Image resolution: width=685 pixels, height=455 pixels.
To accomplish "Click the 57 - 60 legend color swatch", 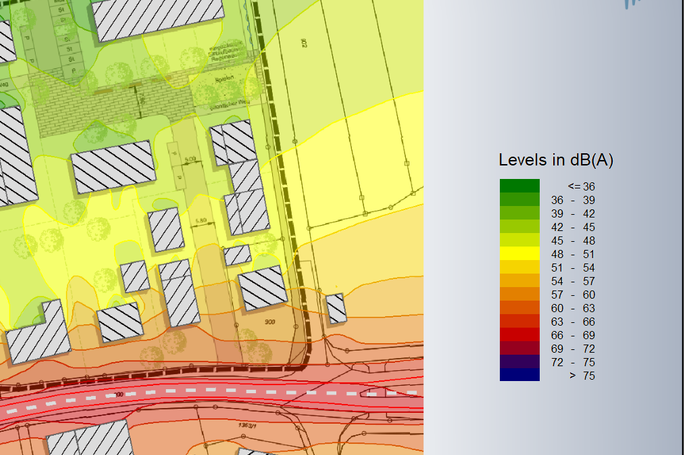I will point(520,294).
